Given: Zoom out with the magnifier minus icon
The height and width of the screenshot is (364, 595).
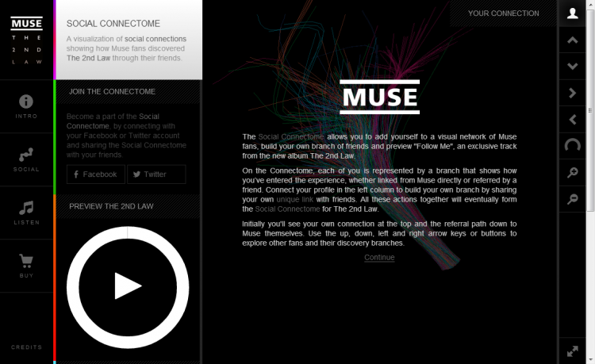Looking at the screenshot, I should [x=572, y=199].
